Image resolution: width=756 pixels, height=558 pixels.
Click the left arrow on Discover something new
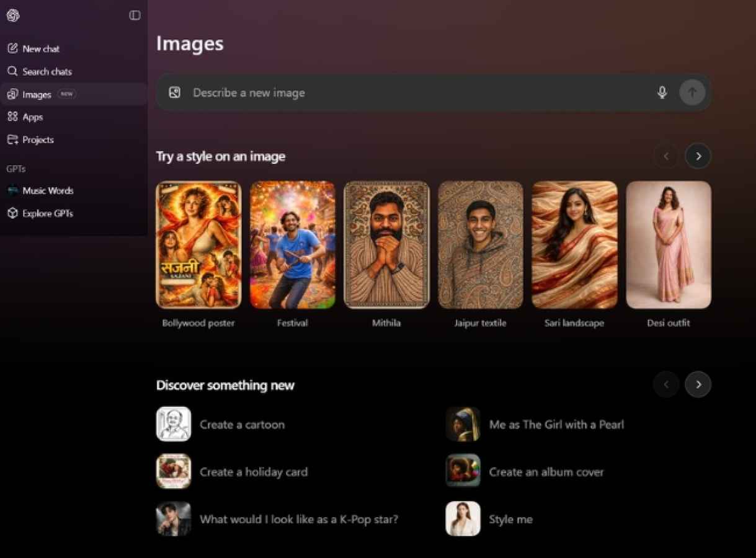(x=666, y=384)
